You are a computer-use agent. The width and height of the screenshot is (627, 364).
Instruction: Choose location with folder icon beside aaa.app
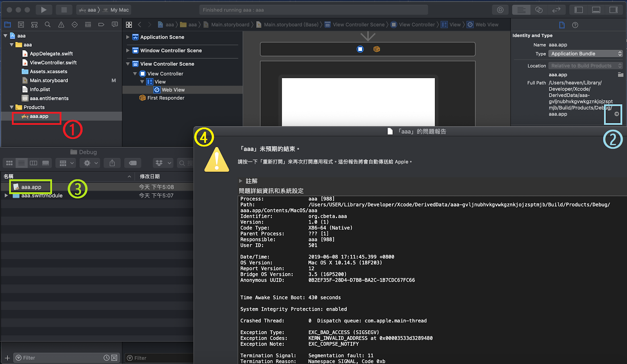(x=620, y=74)
